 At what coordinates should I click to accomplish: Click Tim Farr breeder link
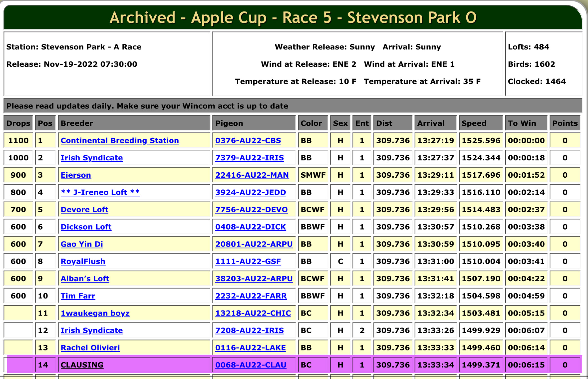tap(78, 296)
